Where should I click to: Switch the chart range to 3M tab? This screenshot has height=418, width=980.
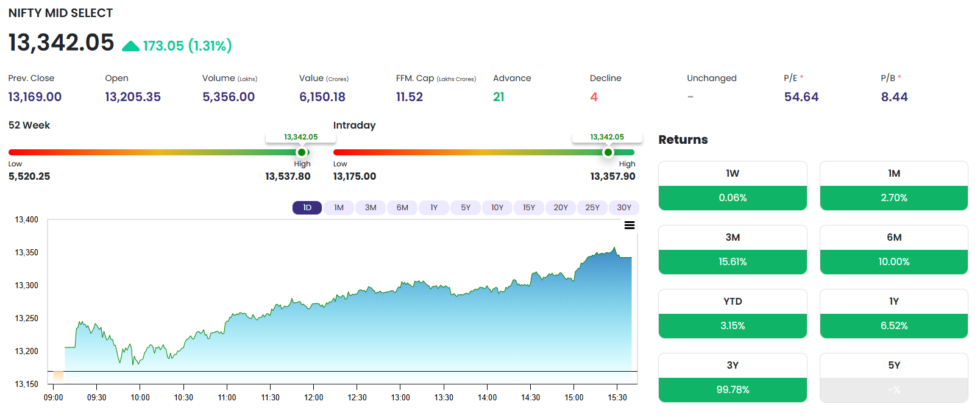(371, 208)
